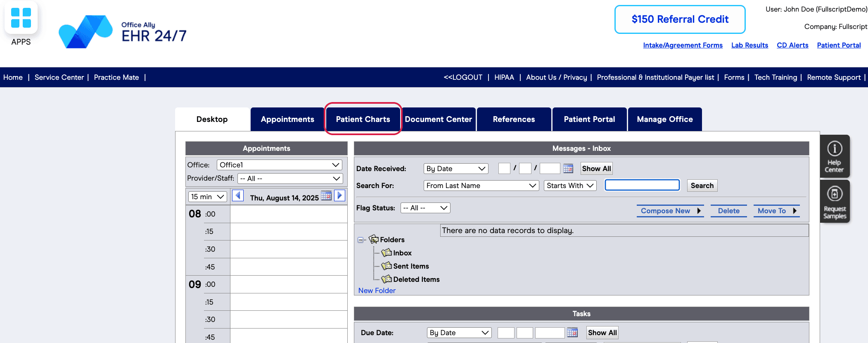The height and width of the screenshot is (343, 868).
Task: Click the 08:00 appointment slot
Action: tap(289, 214)
